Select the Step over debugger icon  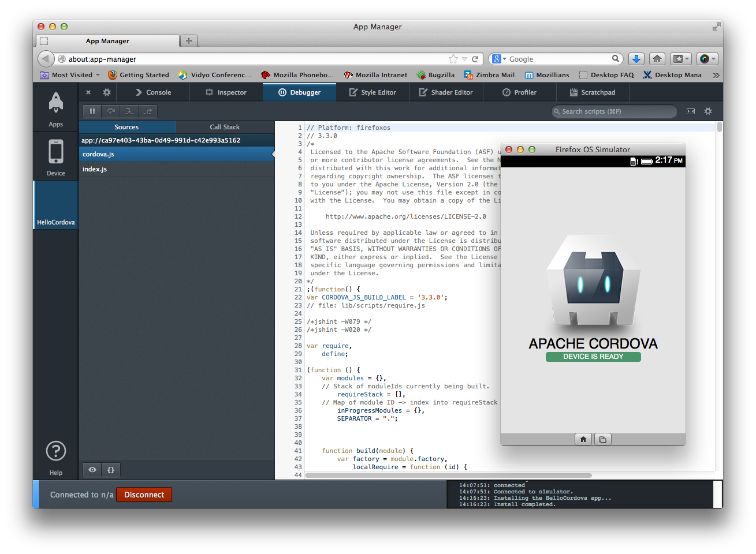coord(110,111)
